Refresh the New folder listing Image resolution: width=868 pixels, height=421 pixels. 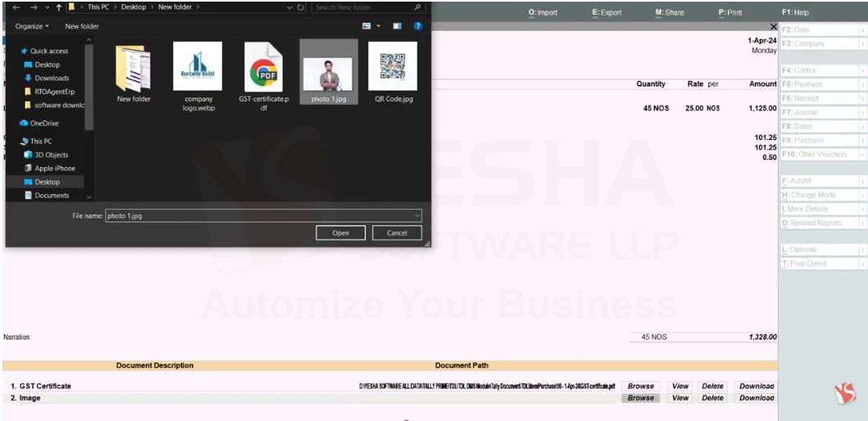pyautogui.click(x=301, y=7)
